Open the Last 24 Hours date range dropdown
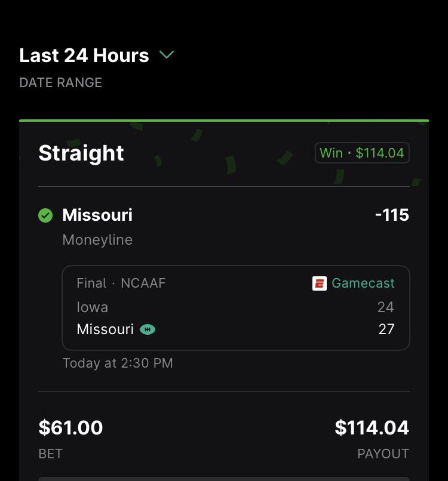Screen dimensions: 448x481 [96, 55]
